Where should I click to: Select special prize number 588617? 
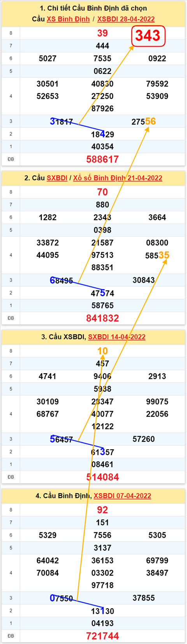[x=102, y=159]
